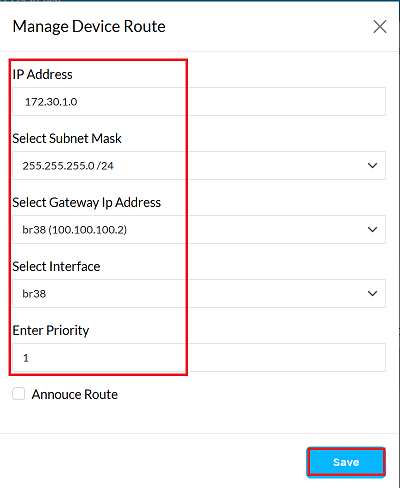
Task: Click the priority value 1
Action: 26,358
